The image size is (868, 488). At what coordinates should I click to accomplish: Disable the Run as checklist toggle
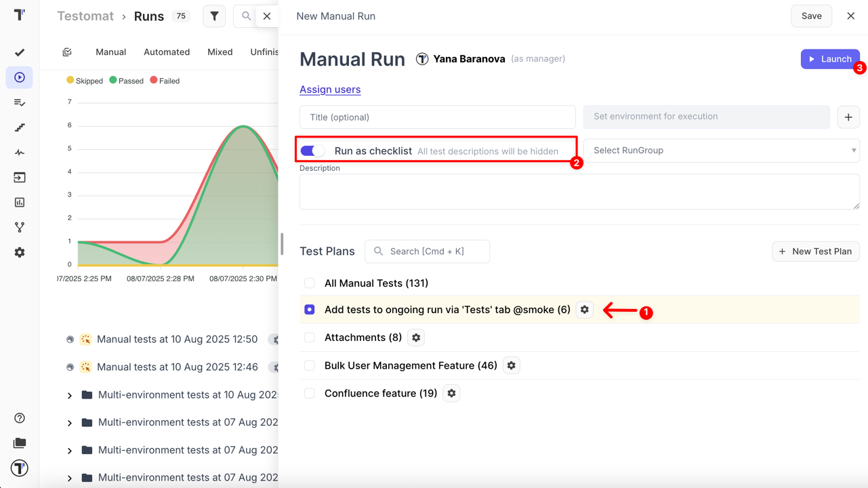point(312,150)
